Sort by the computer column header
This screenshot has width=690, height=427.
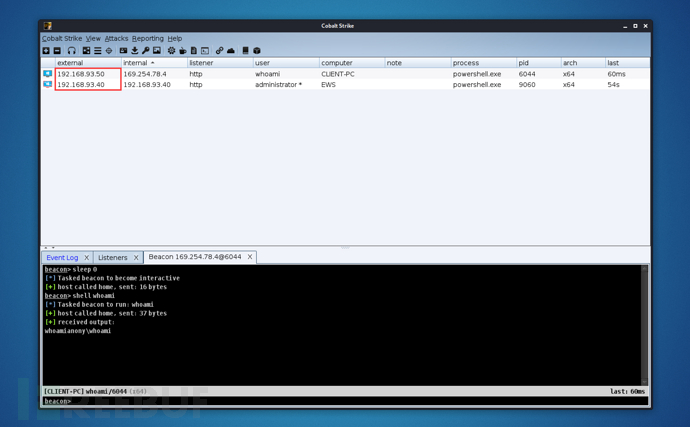(352, 63)
